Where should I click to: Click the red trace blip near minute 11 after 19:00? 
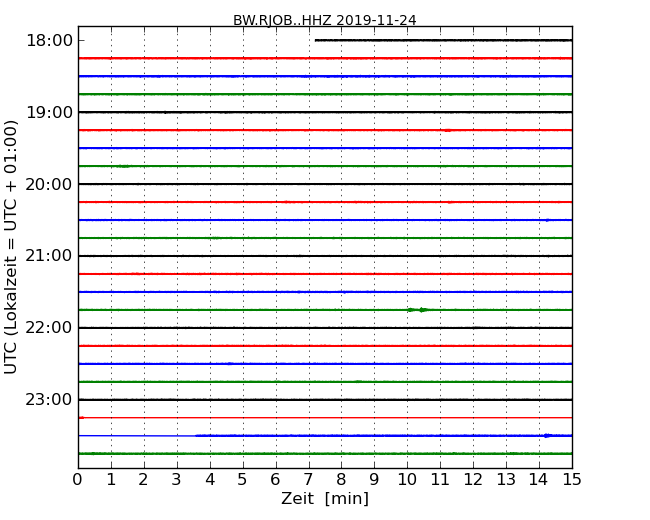tap(448, 130)
